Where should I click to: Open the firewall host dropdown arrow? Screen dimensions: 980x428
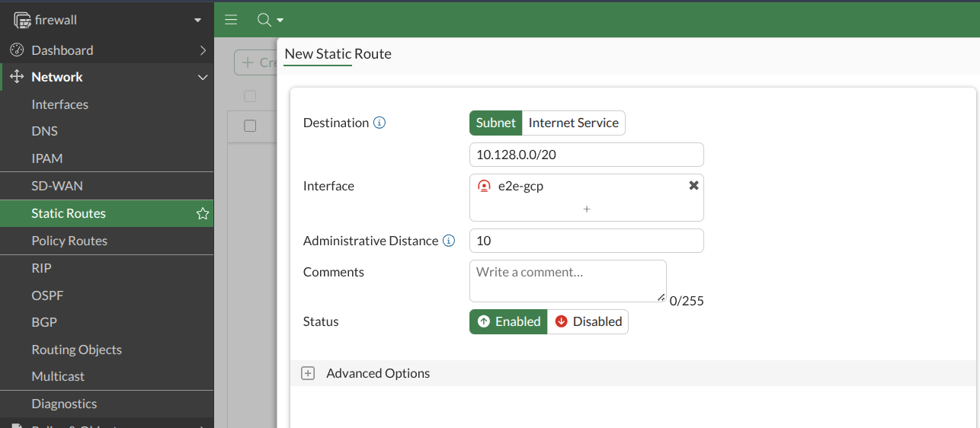pos(198,21)
